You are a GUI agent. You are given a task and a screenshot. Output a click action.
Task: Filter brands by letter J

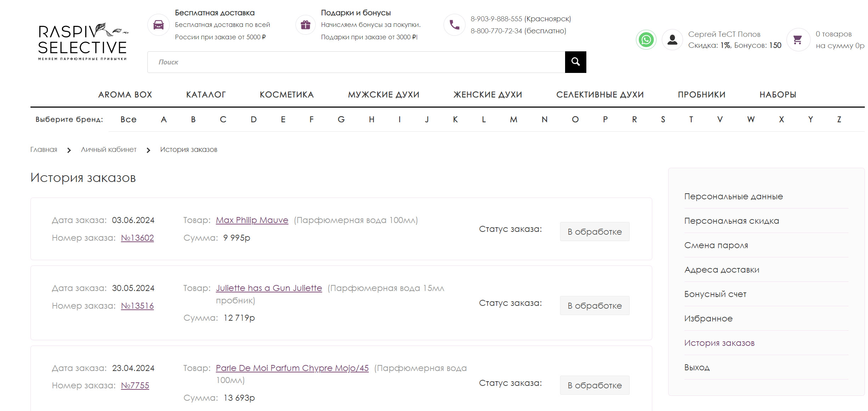pos(427,120)
